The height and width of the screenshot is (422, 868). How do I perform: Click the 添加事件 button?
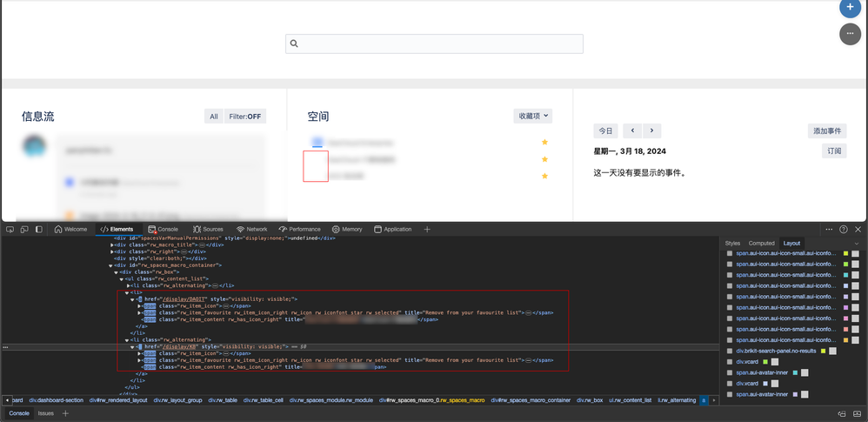click(x=827, y=131)
